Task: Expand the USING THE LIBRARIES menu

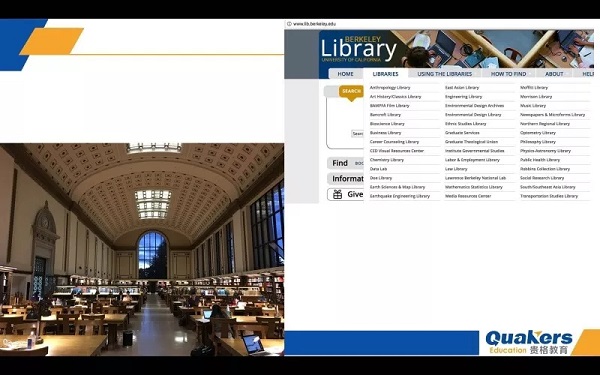Action: pyautogui.click(x=445, y=74)
